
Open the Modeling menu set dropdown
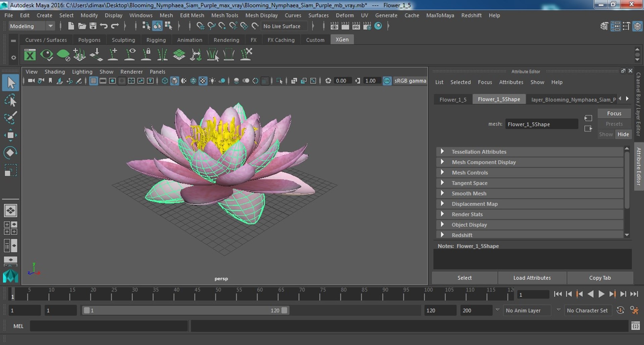pos(31,26)
